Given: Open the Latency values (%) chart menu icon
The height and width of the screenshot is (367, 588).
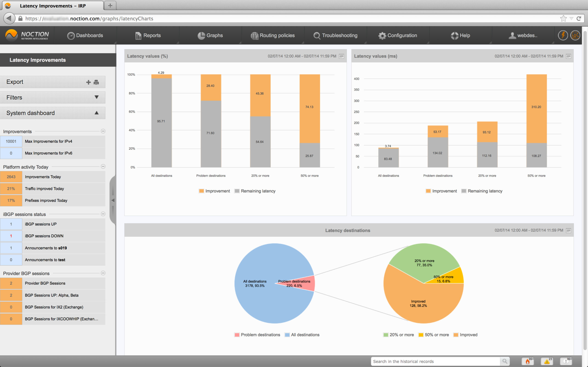Looking at the screenshot, I should click(x=341, y=56).
